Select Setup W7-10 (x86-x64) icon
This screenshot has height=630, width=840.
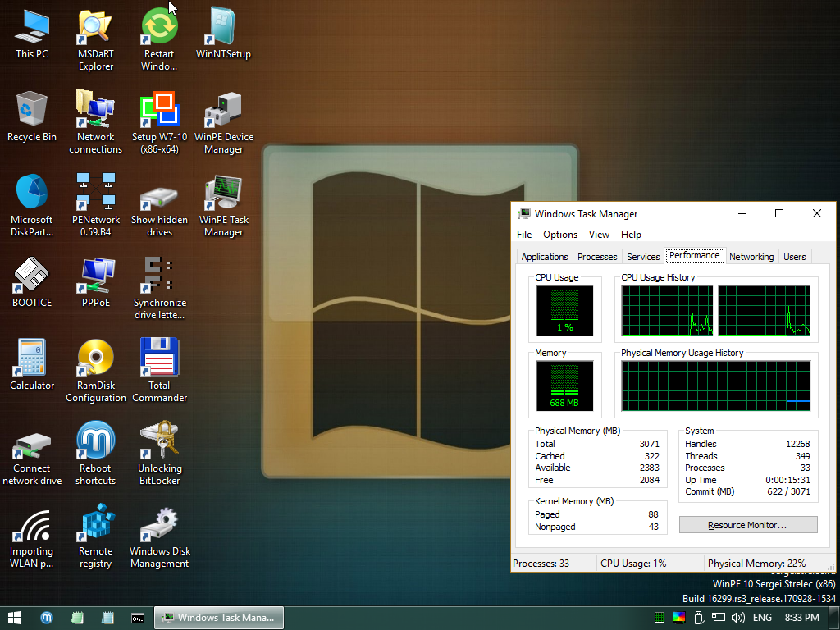(159, 122)
